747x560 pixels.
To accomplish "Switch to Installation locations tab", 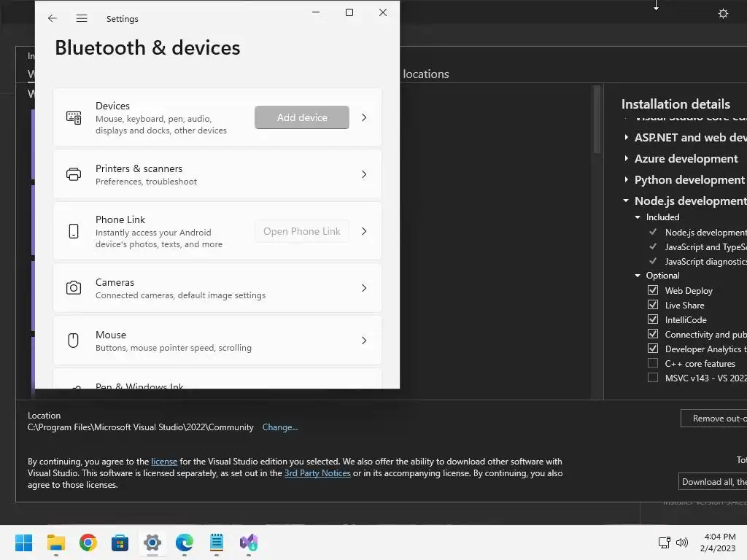I will (425, 74).
